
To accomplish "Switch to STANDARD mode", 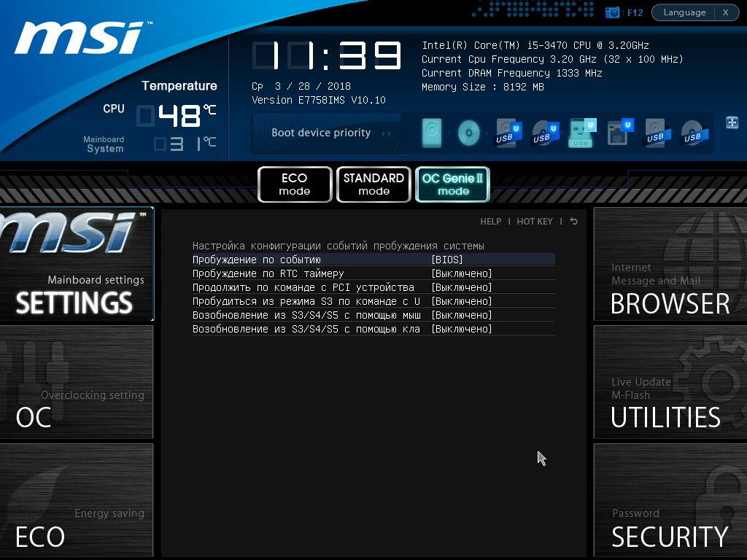I will click(x=373, y=184).
